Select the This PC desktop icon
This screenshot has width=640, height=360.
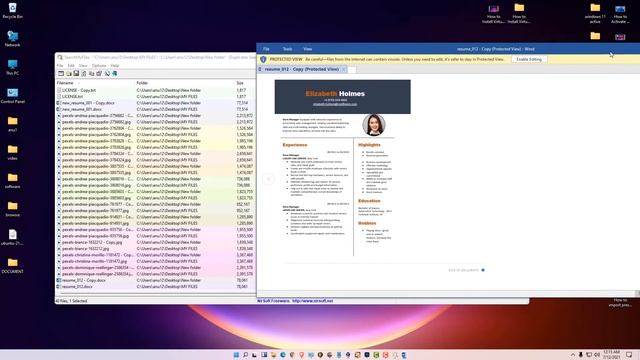tap(12, 67)
